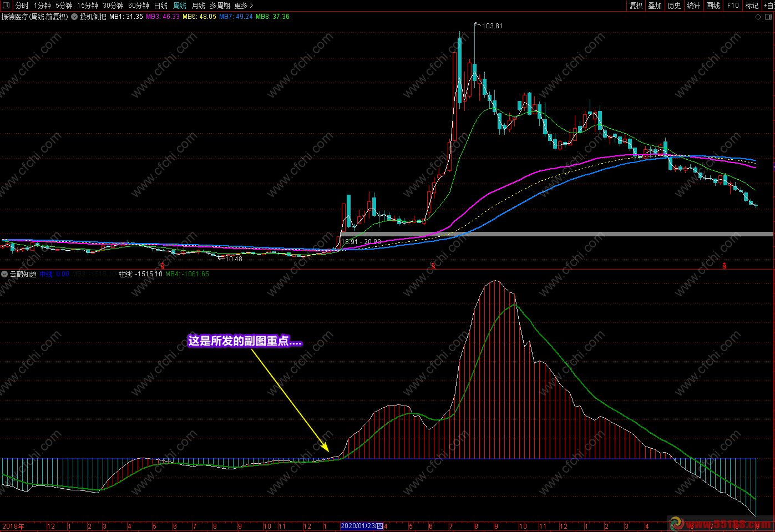The image size is (775, 532).
Task: Click the 10.48 low price label
Action: pos(234,259)
